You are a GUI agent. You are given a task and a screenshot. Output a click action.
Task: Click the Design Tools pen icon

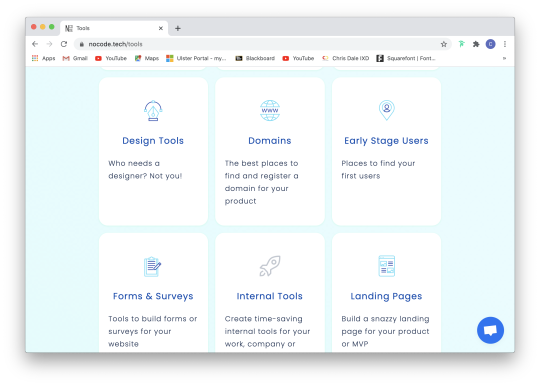pos(153,111)
